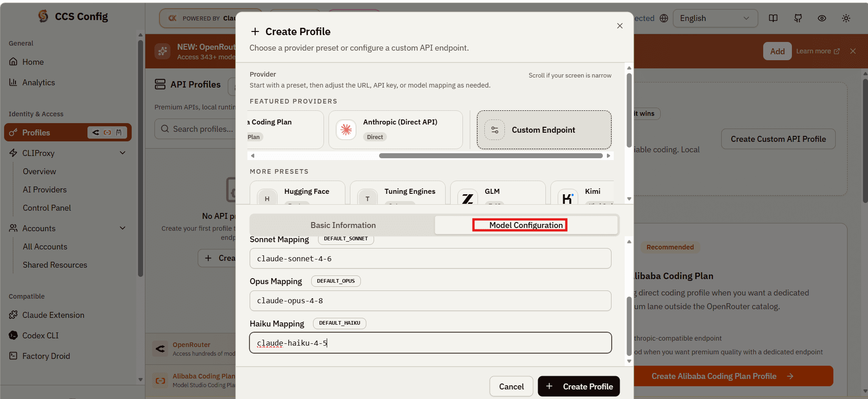The height and width of the screenshot is (399, 868).
Task: Click the Factory Droid icon
Action: click(x=13, y=356)
